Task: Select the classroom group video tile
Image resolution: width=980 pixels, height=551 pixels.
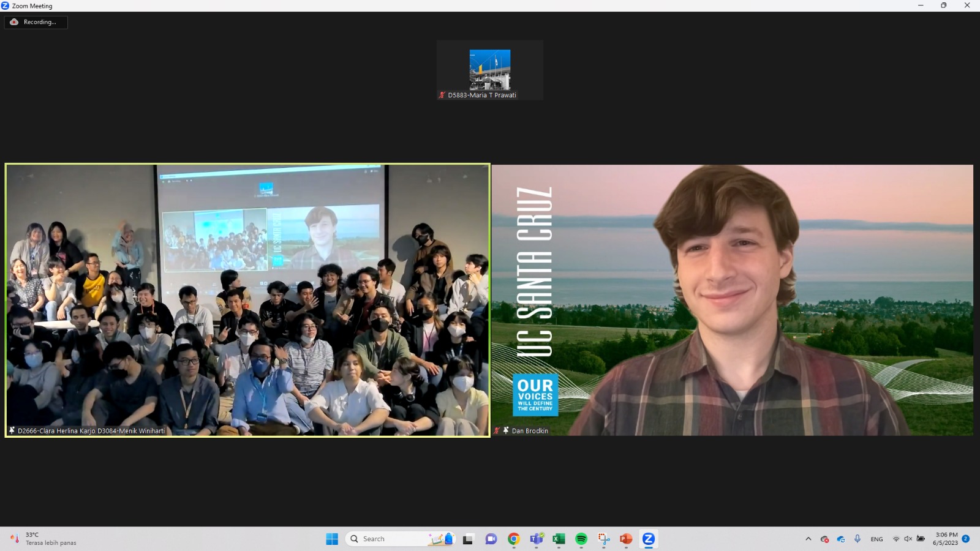Action: 247,300
